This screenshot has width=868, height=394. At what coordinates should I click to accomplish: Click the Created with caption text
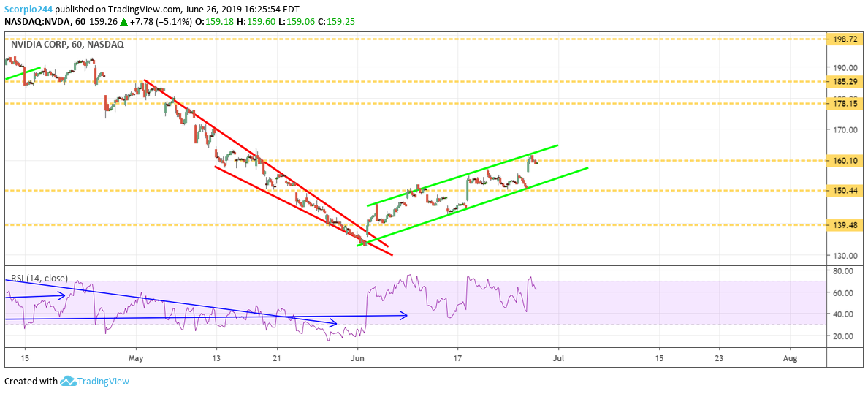click(x=31, y=382)
